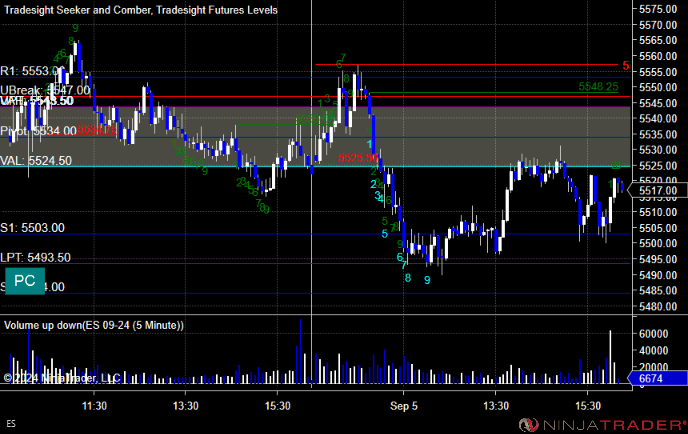Click the Pivot 5534.00 level label
The image size is (688, 434).
pyautogui.click(x=38, y=131)
